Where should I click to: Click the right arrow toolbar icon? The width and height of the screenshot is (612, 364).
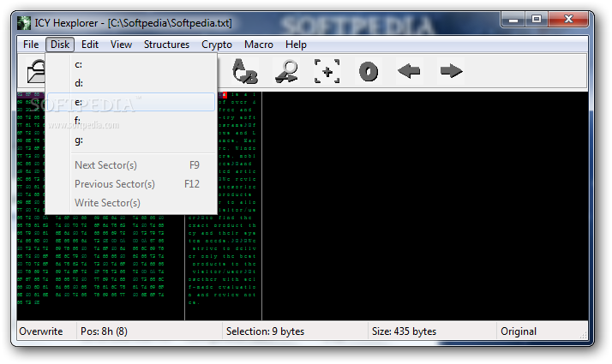tap(451, 71)
